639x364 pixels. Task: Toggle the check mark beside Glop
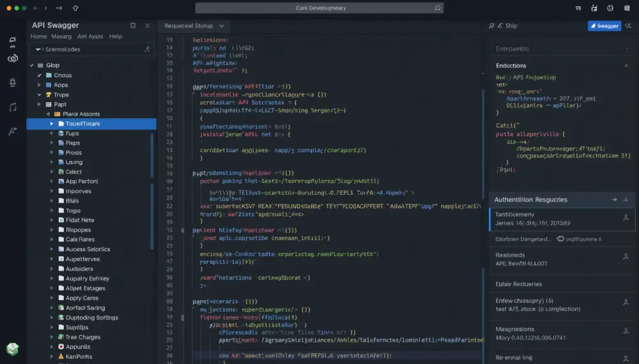32,65
